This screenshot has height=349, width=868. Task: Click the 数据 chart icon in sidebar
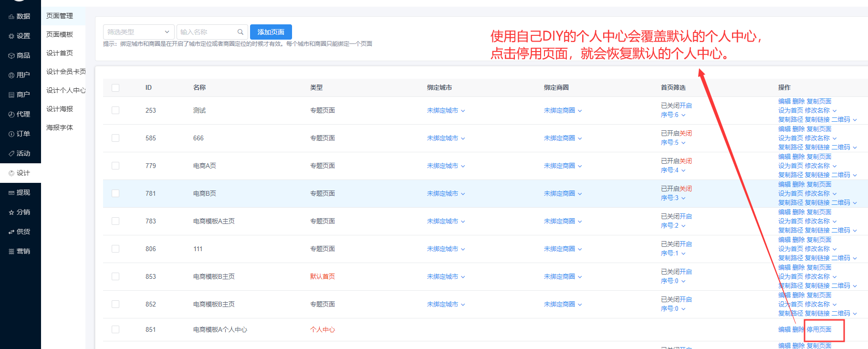click(x=11, y=17)
